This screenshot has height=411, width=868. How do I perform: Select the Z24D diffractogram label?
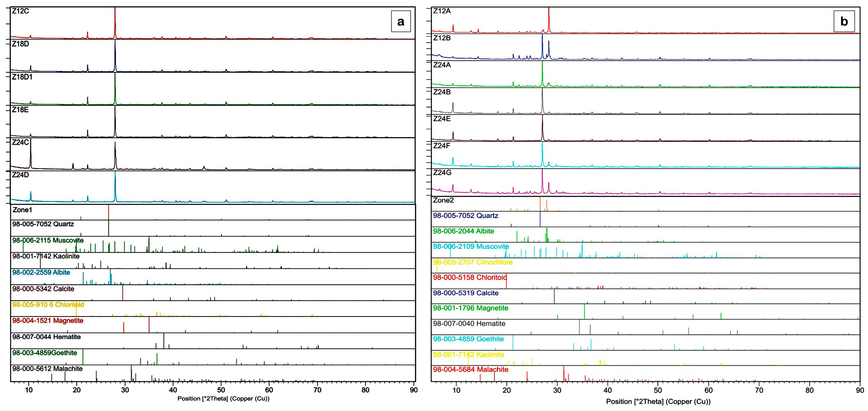pos(20,175)
